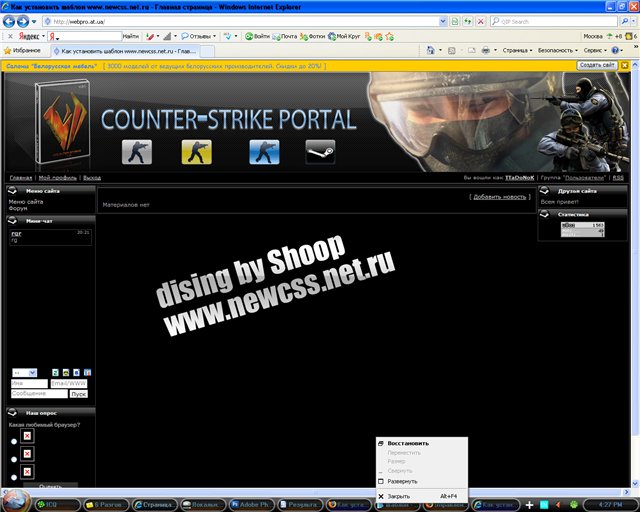This screenshot has height=512, width=640.
Task: Click the RSS link
Action: (x=618, y=178)
